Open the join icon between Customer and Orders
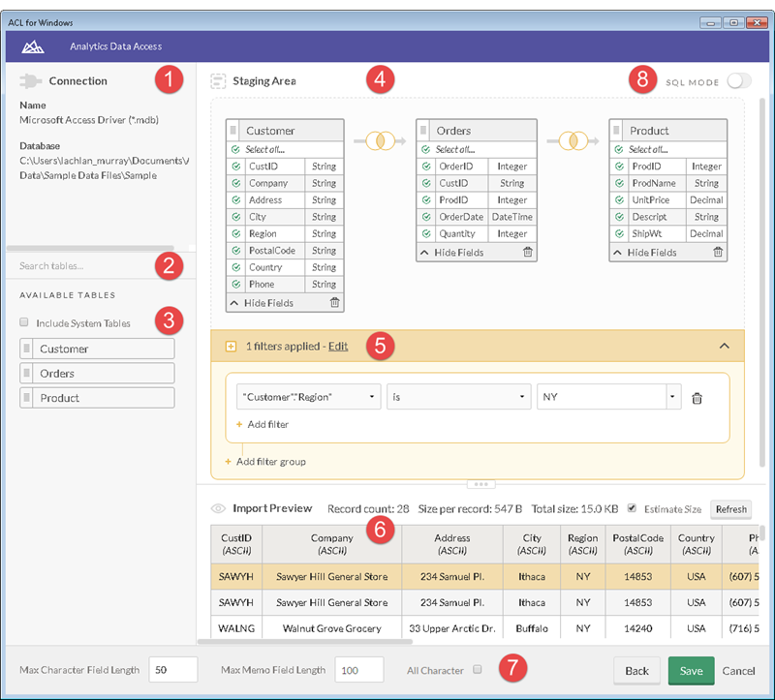The width and height of the screenshot is (775, 700). (x=380, y=140)
